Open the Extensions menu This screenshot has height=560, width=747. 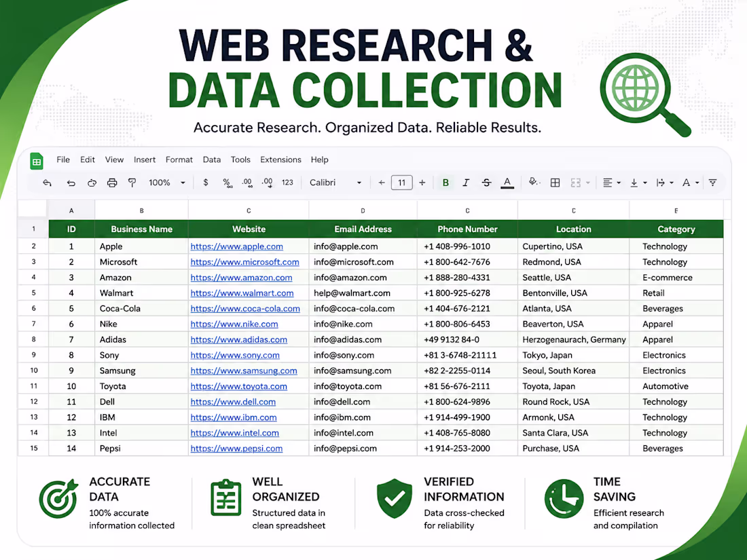pyautogui.click(x=280, y=160)
